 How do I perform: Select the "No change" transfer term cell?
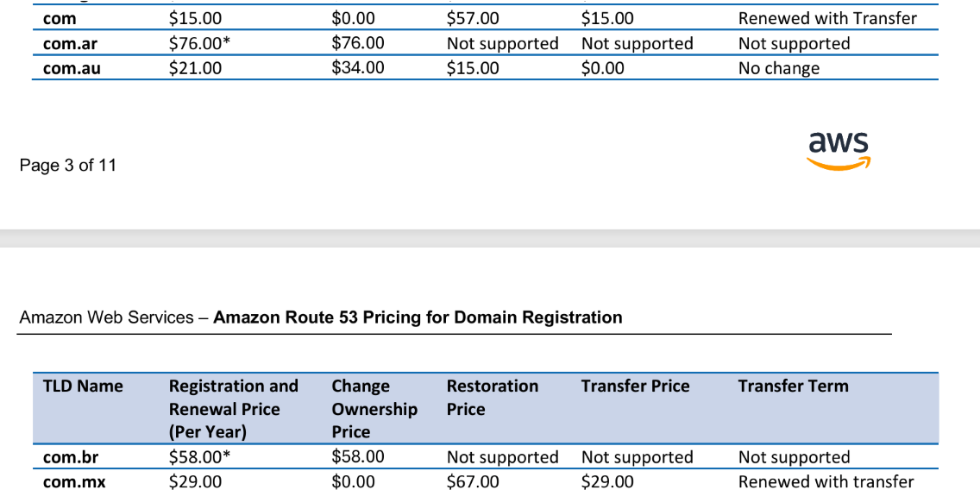(779, 68)
